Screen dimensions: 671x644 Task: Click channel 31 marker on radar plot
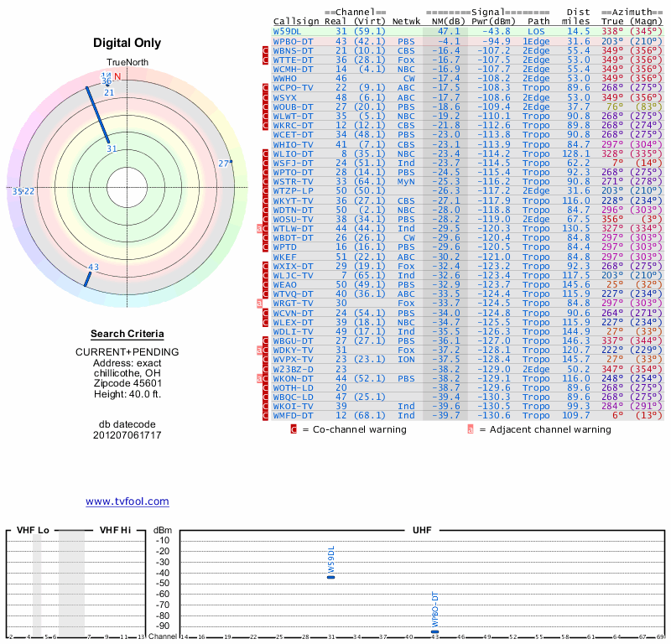coord(112,148)
